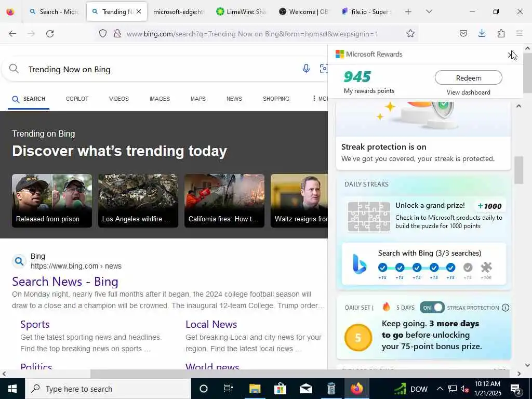Open the Local News link
The image size is (532, 399).
211,324
